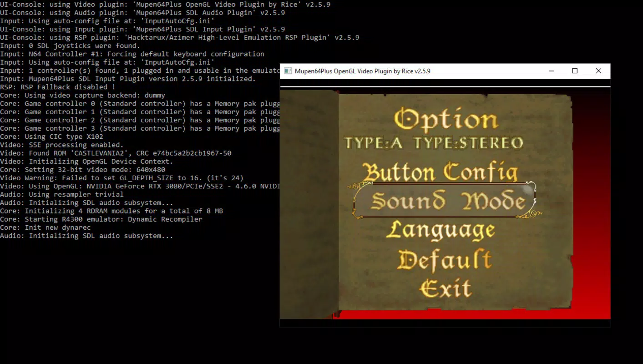Click console line 'Forcing default keyboard configuration'

(132, 54)
